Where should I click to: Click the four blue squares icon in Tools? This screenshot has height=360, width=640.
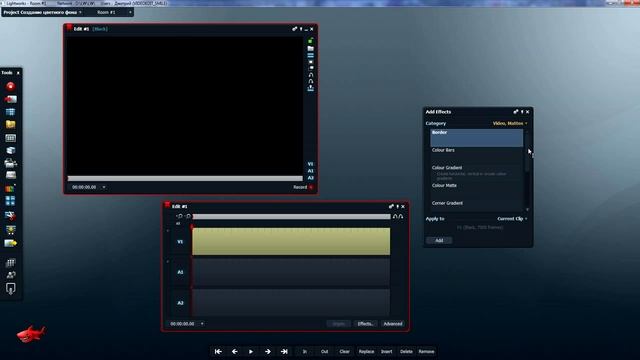pyautogui.click(x=10, y=200)
